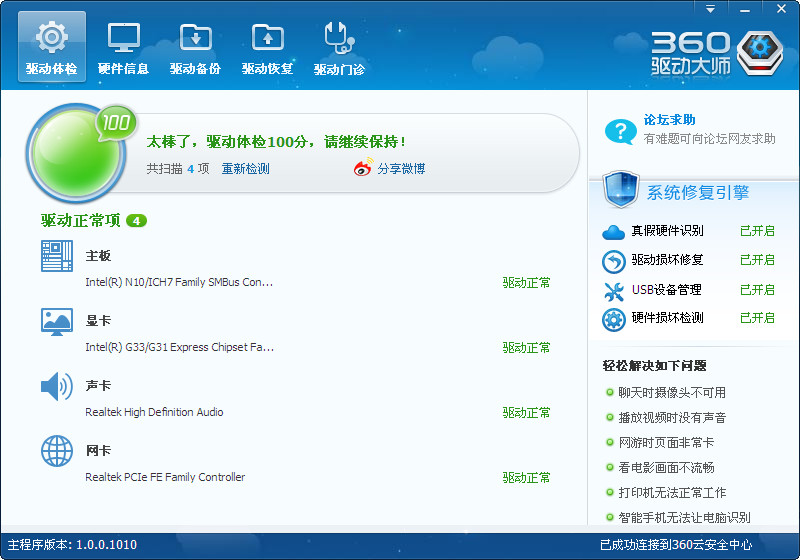Open 聊天时摄像头不可用 problem link

coord(672,393)
